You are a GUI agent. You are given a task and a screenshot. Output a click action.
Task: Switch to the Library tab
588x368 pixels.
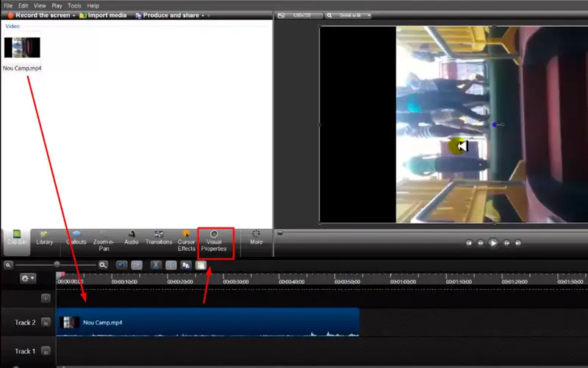tap(44, 238)
